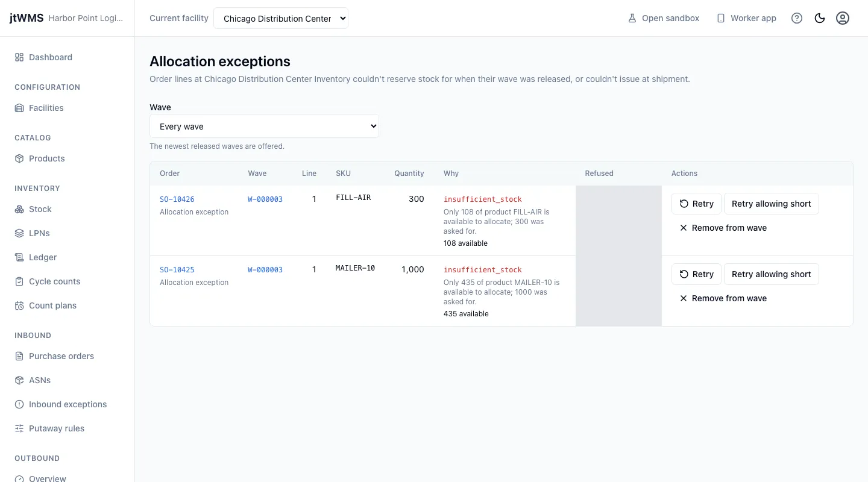The height and width of the screenshot is (482, 868).
Task: Click the "108 available" text
Action: click(465, 243)
